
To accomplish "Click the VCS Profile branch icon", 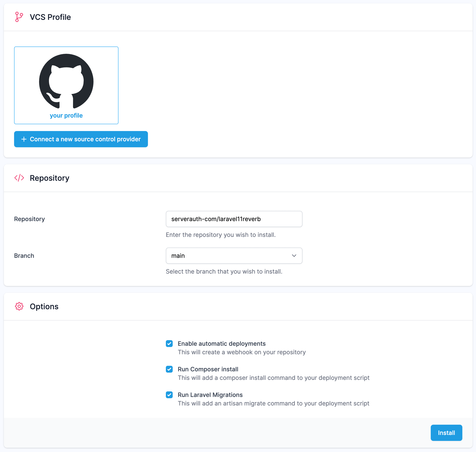I will tap(19, 17).
